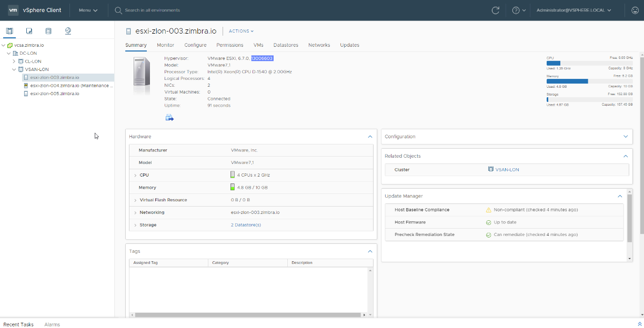644x328 pixels.
Task: Click the VSAN-LON cluster icon in Related Objects
Action: 491,169
